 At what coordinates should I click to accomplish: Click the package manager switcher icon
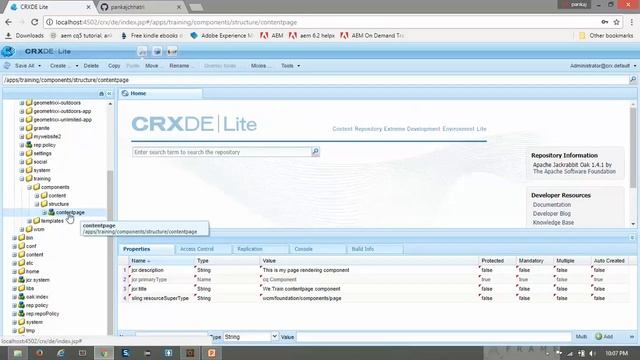[x=157, y=51]
